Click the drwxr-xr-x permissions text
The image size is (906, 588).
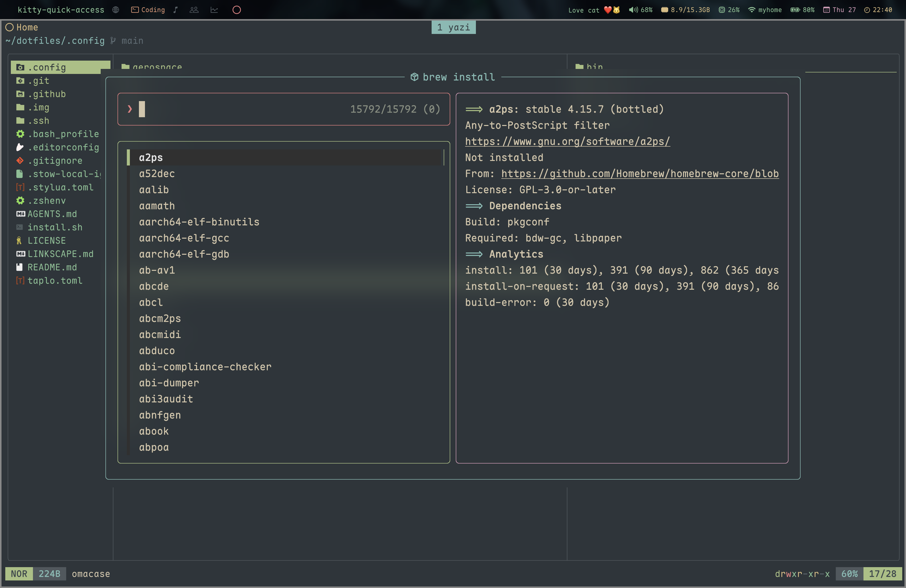pyautogui.click(x=802, y=574)
